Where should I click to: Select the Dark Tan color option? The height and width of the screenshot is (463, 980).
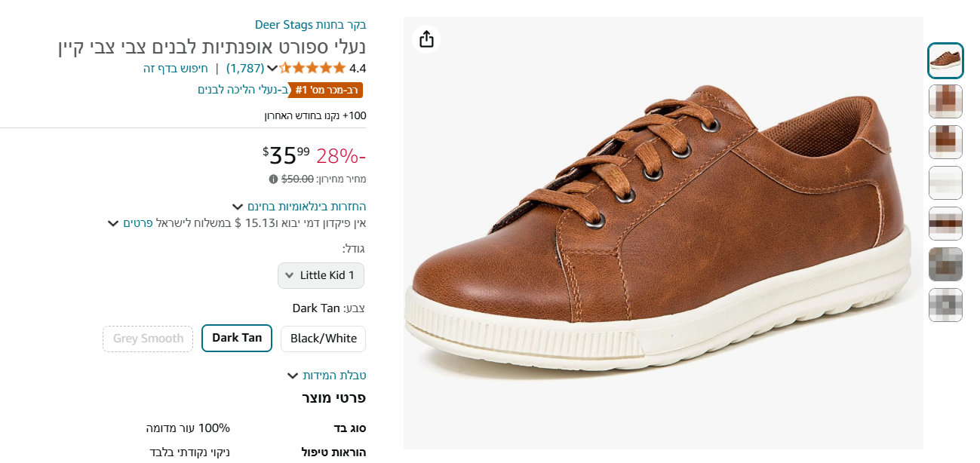[236, 338]
